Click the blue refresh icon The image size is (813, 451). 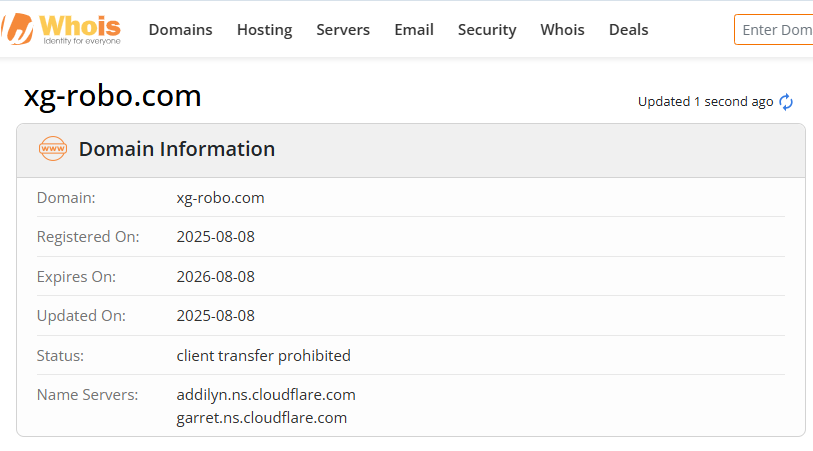tap(786, 102)
